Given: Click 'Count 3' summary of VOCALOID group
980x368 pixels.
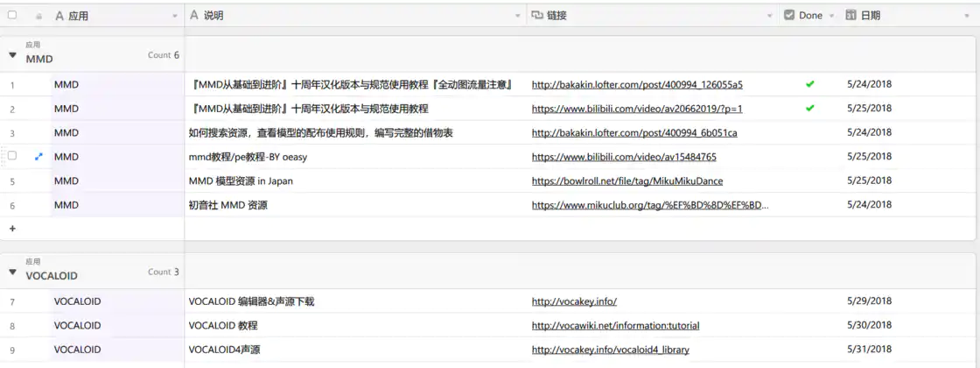Looking at the screenshot, I should [x=164, y=272].
